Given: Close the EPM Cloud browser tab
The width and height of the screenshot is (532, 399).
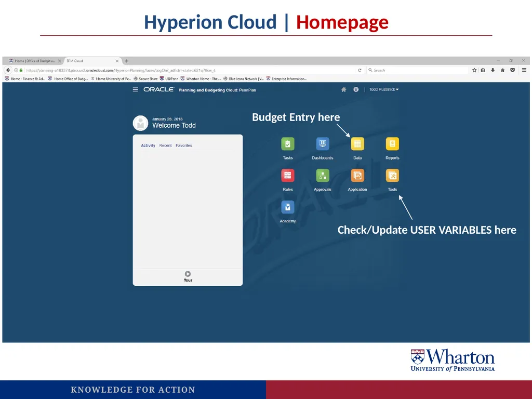Looking at the screenshot, I should click(x=117, y=61).
